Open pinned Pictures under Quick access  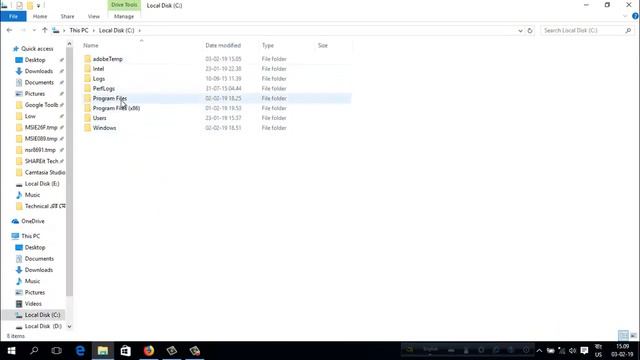click(x=35, y=93)
